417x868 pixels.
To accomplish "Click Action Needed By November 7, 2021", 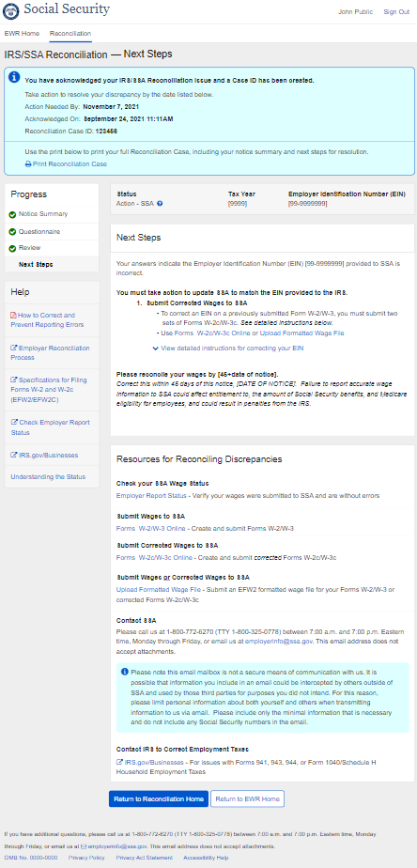I will [x=82, y=106].
